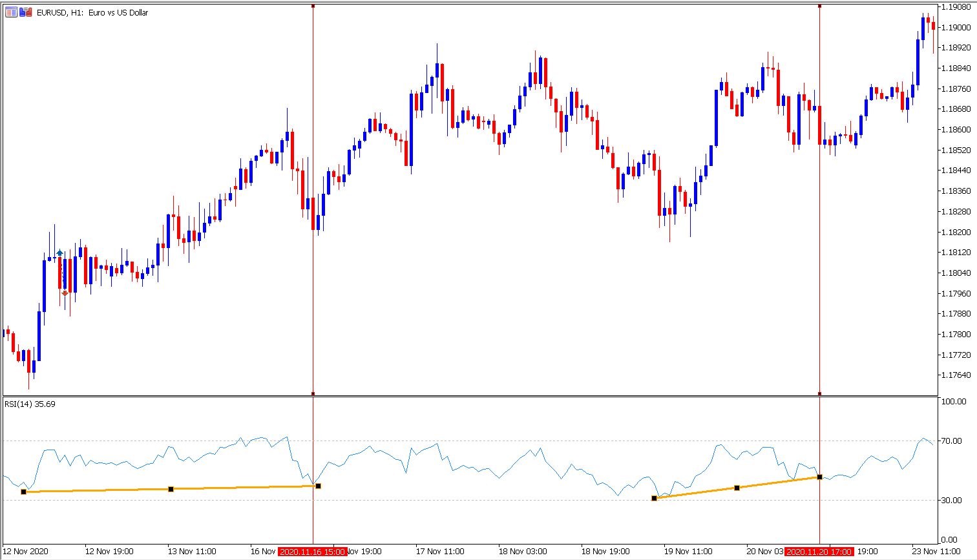Click the 13 Nov 11:00 time label
Viewport: 977px width, 560px height.
192,552
